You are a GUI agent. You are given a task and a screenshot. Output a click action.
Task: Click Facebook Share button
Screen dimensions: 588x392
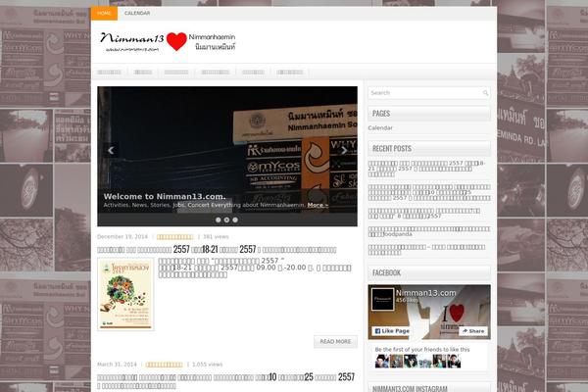click(x=473, y=331)
